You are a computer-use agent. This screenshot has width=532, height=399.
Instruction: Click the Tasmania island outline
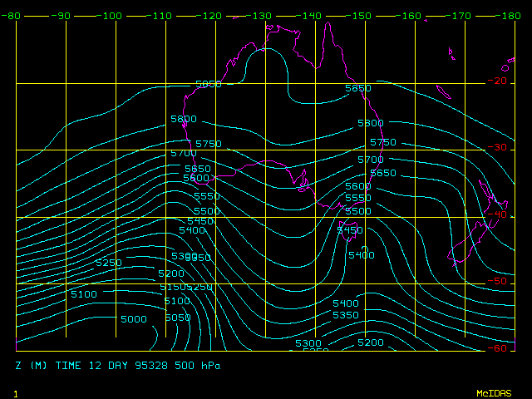tap(349, 231)
